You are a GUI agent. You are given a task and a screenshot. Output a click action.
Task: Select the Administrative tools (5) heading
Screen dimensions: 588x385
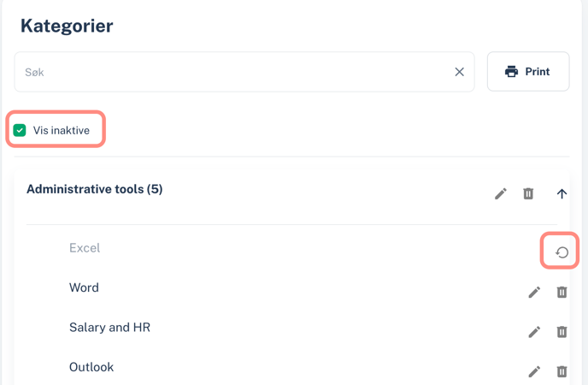point(95,189)
